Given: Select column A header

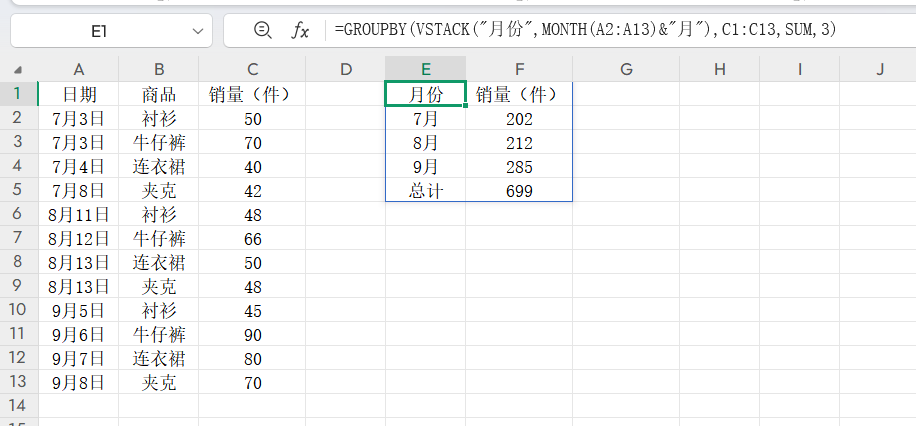Looking at the screenshot, I should pos(78,69).
